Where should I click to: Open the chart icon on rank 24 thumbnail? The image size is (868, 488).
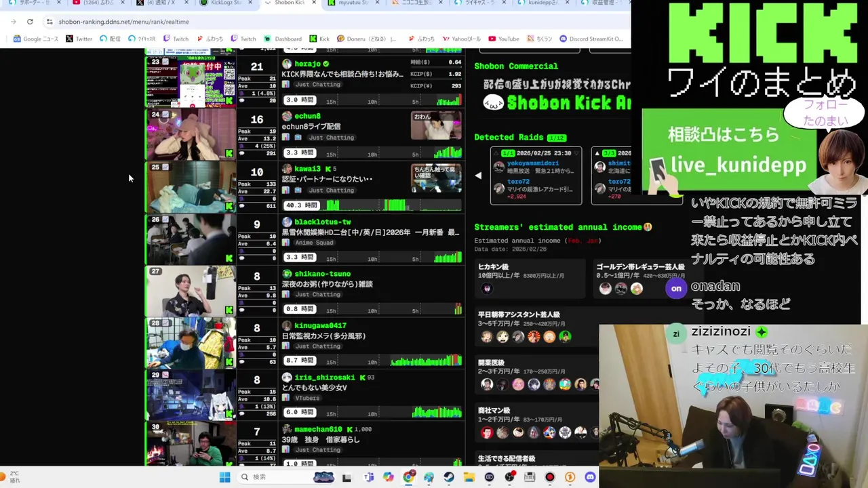click(165, 115)
